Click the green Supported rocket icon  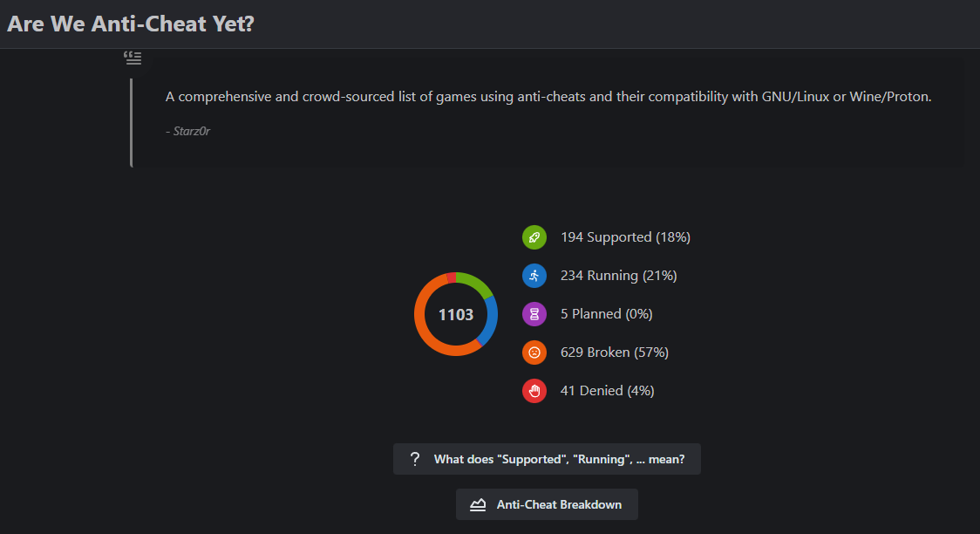534,237
